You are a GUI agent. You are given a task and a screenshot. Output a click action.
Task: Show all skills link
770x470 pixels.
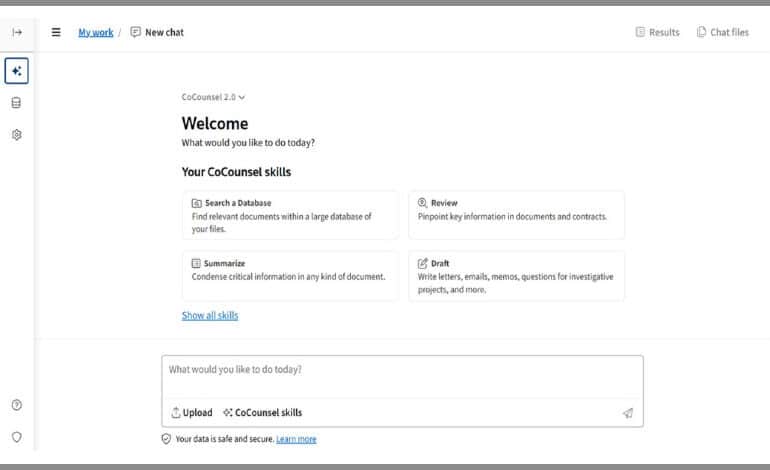click(x=210, y=315)
